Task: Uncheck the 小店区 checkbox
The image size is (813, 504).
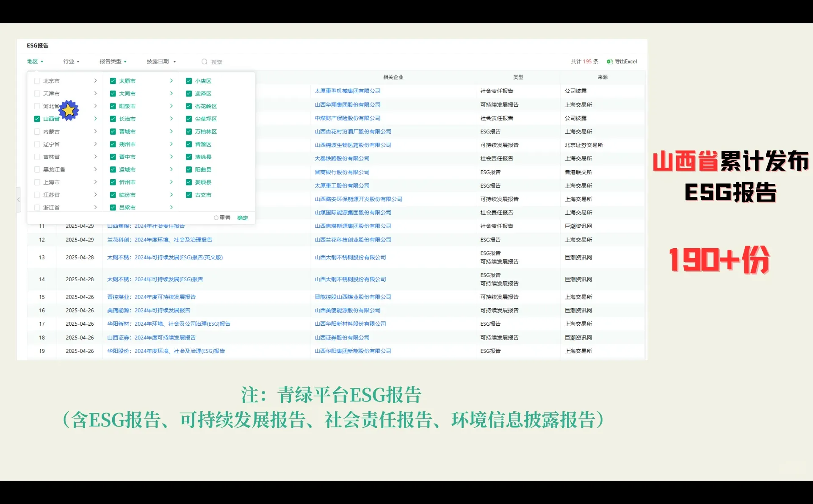Action: (x=189, y=80)
